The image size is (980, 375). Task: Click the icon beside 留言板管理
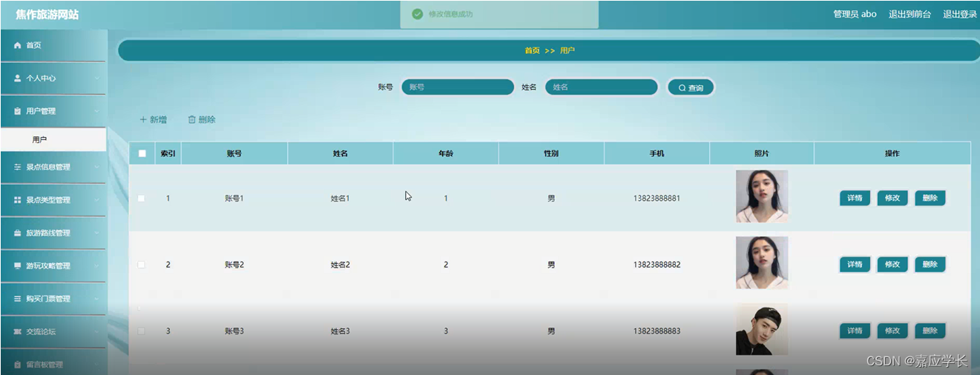(18, 365)
